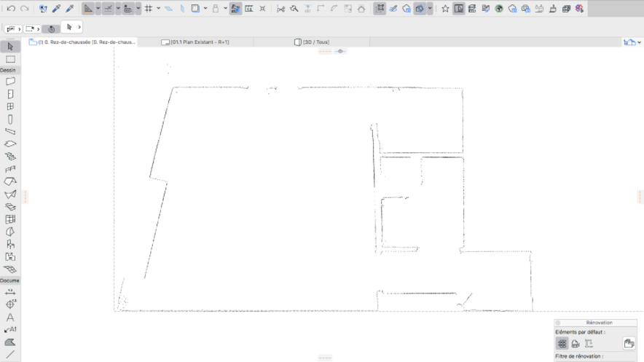Switch to 01.1 Plan Existant R+1 tab
This screenshot has height=362, width=644.
click(195, 42)
